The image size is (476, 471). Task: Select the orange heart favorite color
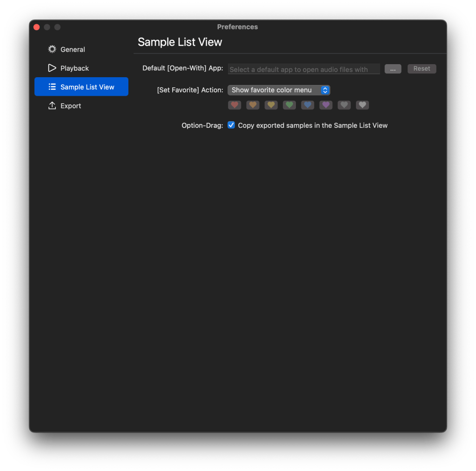[253, 106]
